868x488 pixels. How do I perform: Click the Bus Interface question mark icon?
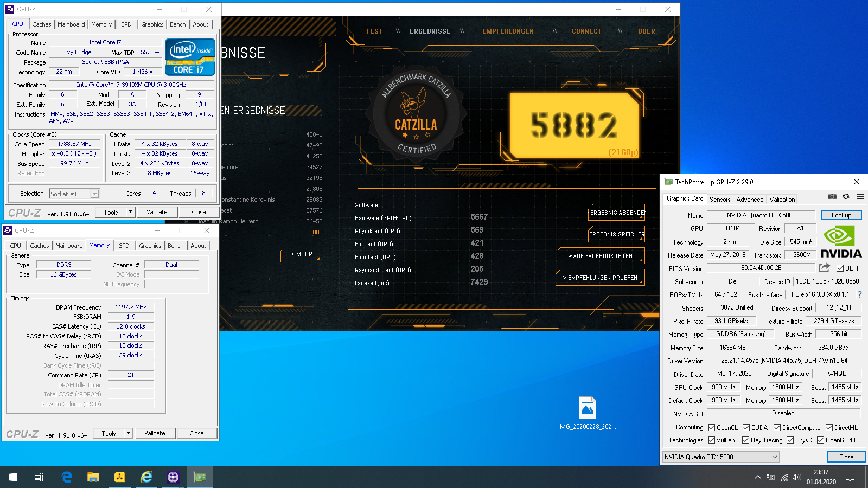pyautogui.click(x=860, y=294)
